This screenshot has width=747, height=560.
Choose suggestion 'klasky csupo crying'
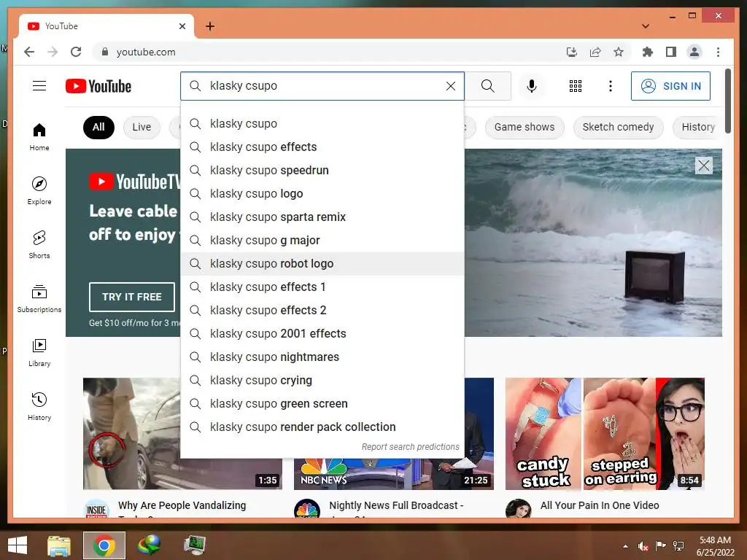point(322,381)
